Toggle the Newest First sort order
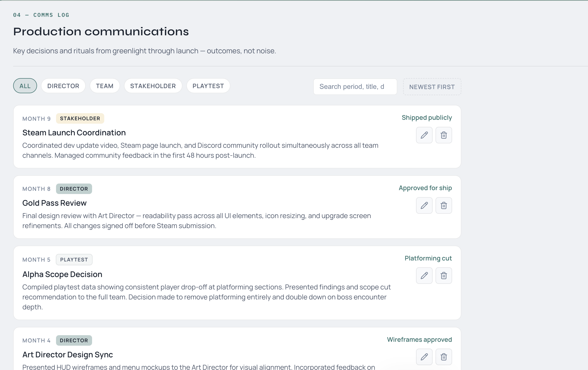Viewport: 588px width, 370px height. pos(432,87)
